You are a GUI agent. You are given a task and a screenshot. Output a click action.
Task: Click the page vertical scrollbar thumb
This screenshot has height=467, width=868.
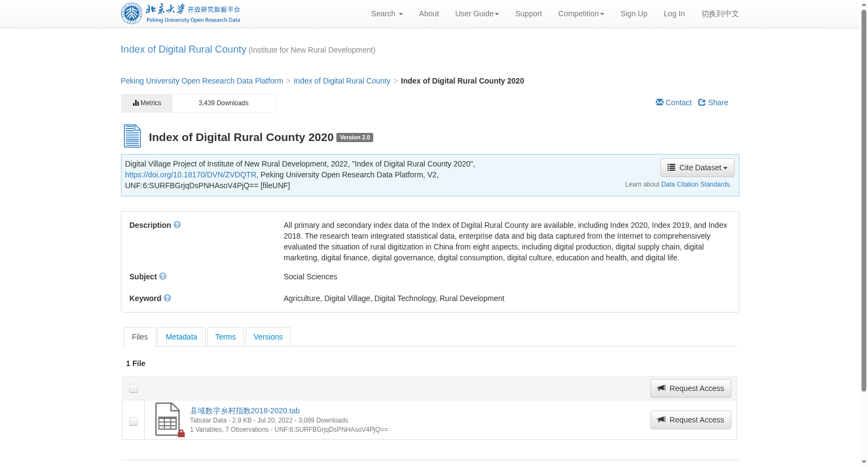(x=864, y=200)
